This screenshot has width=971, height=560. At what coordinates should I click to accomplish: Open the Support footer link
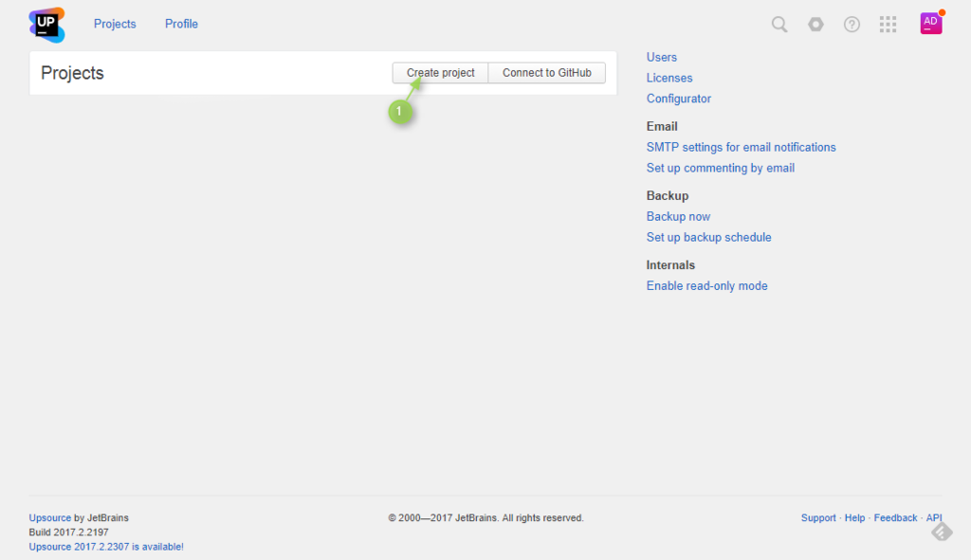818,518
